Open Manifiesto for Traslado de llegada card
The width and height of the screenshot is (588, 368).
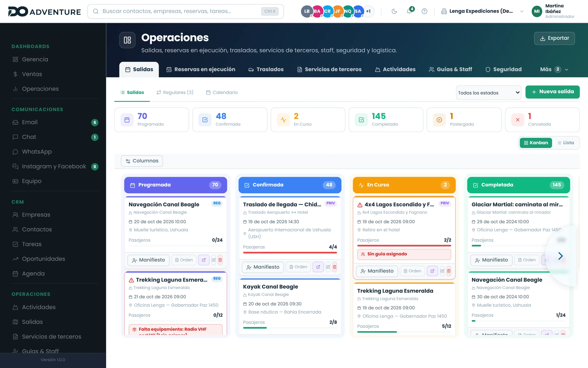pos(263,267)
